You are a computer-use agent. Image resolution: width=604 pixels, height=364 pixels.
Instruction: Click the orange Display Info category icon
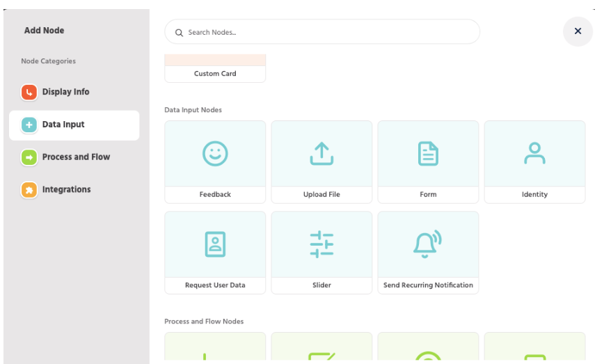(x=29, y=92)
